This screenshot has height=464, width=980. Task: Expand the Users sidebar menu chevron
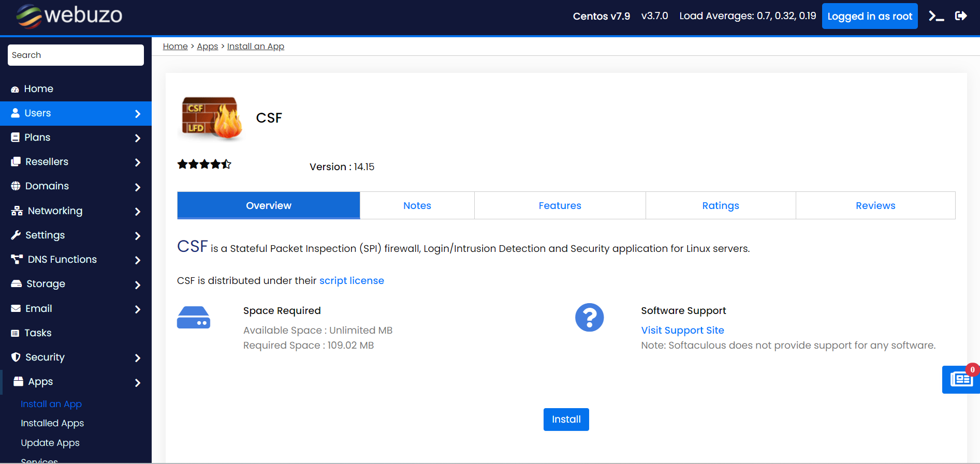point(138,114)
